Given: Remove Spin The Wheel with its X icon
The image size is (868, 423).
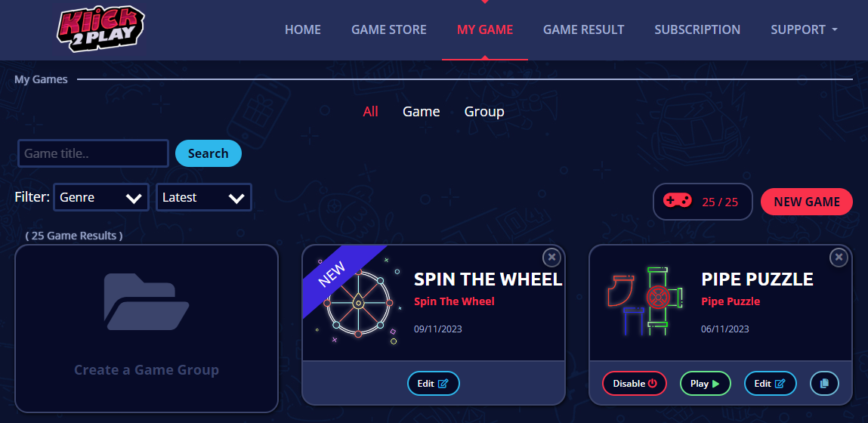Looking at the screenshot, I should pos(551,258).
